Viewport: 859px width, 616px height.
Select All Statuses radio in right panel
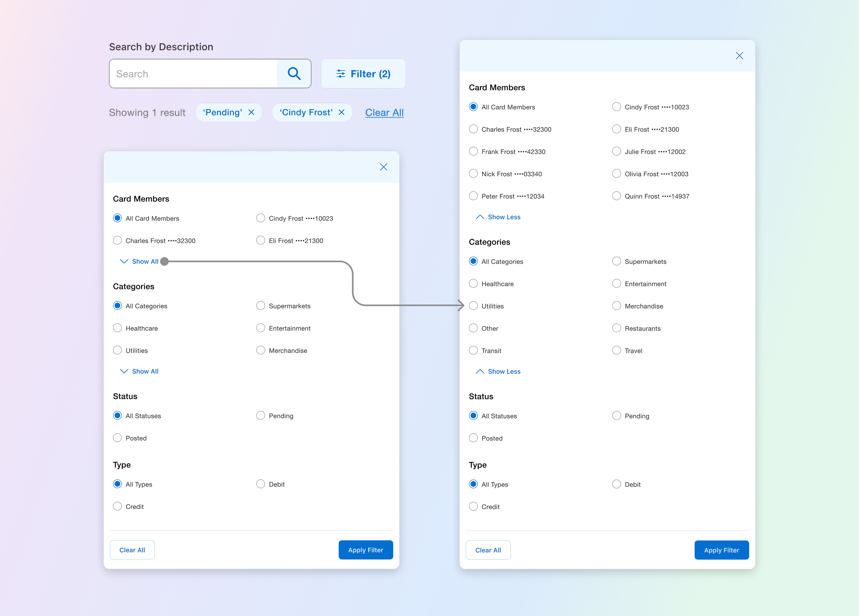[x=474, y=416]
